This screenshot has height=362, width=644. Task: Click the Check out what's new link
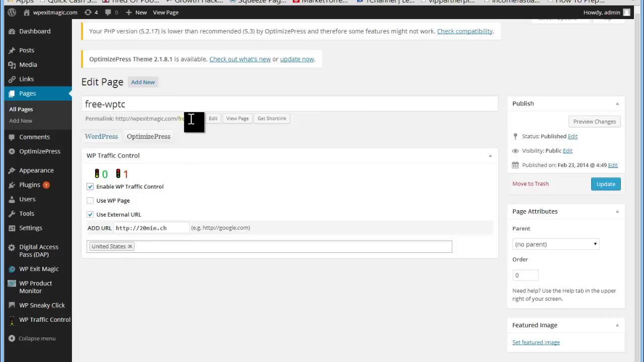coord(240,59)
